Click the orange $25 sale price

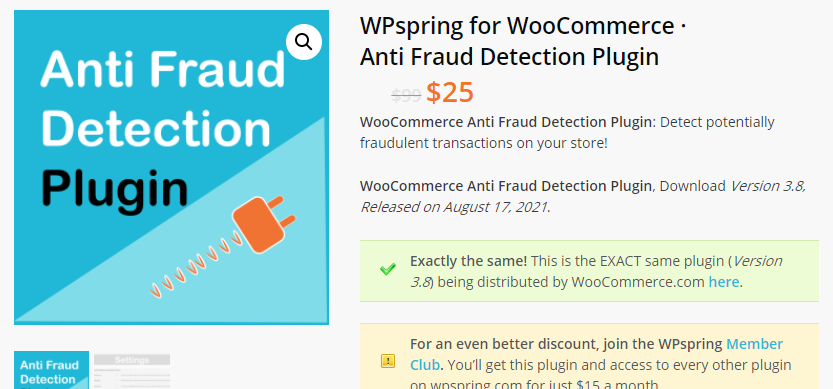[449, 92]
